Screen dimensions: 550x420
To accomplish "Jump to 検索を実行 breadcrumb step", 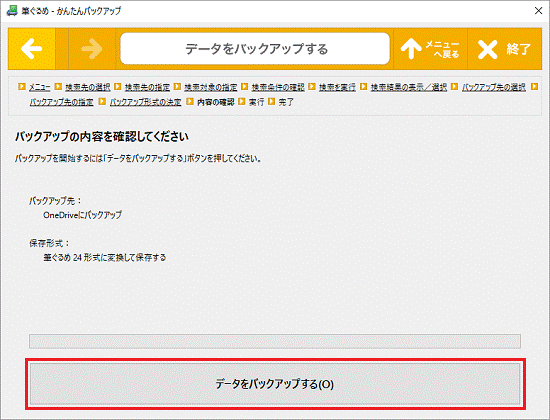I will tap(337, 87).
